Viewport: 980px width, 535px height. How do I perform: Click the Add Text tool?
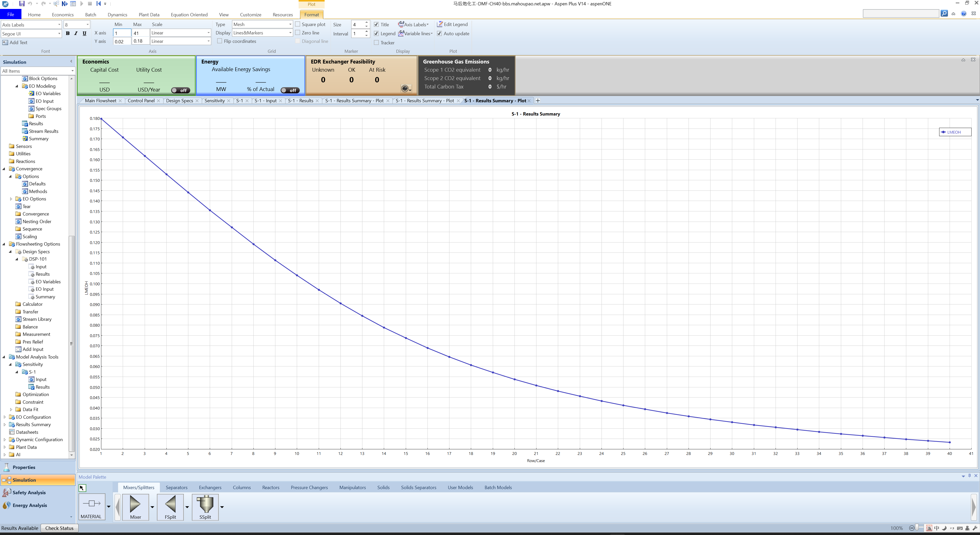click(15, 43)
